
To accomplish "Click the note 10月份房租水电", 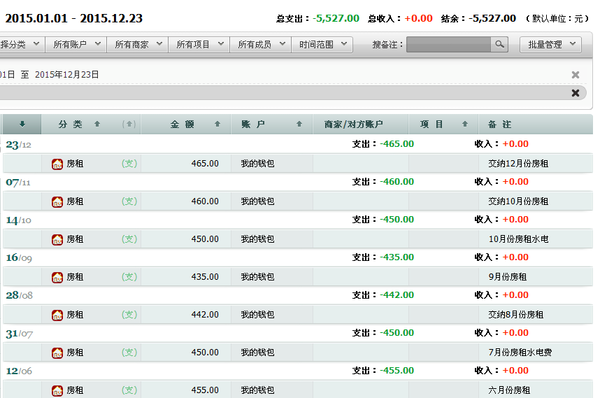I will click(518, 239).
